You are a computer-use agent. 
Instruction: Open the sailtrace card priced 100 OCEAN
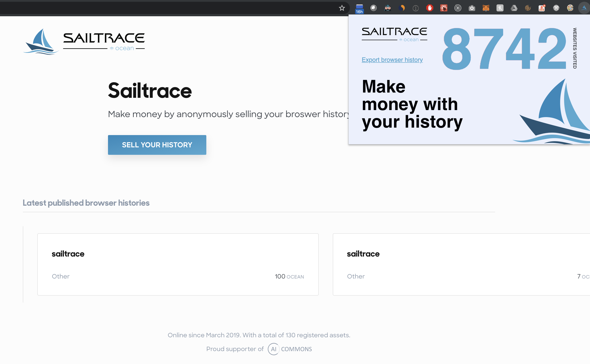178,264
